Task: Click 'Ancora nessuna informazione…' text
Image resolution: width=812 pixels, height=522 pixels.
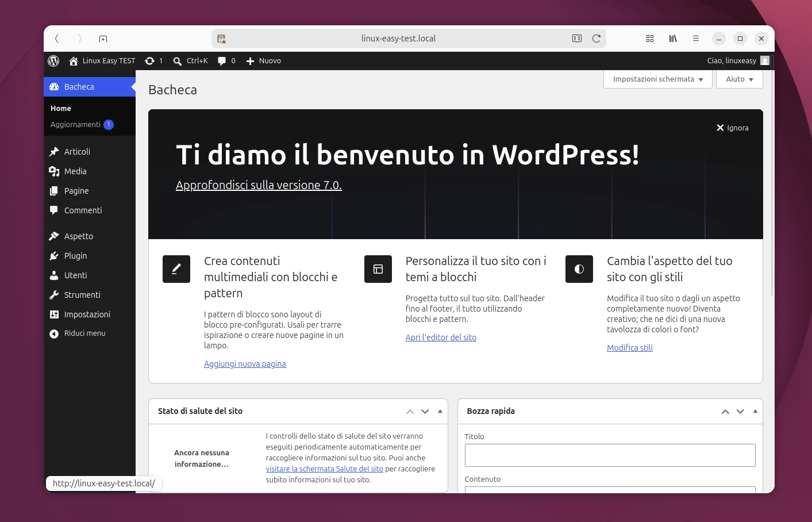Action: click(x=202, y=459)
